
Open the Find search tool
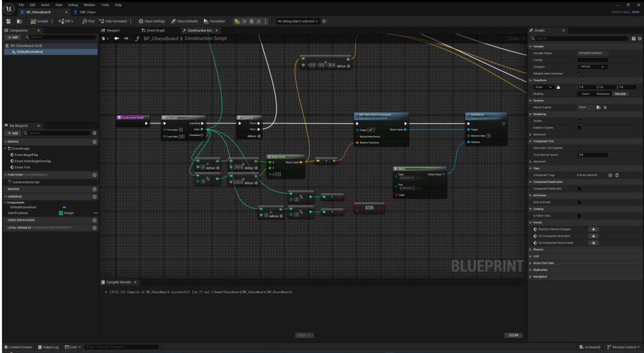(x=88, y=21)
